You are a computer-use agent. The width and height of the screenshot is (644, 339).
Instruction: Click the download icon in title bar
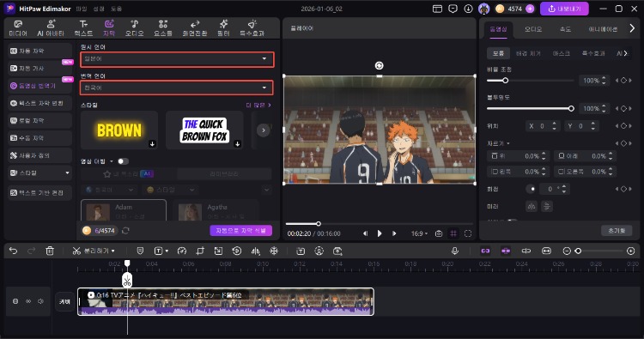(x=468, y=9)
